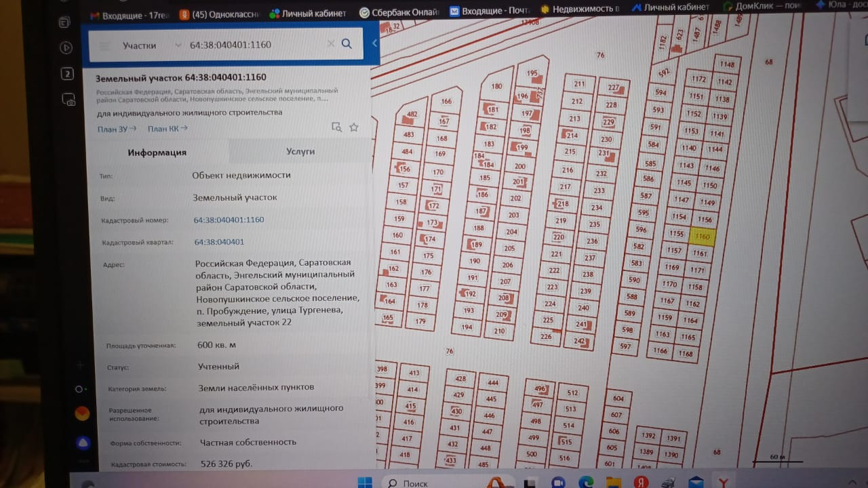Open cadastral number link 64:38:040401:1160
This screenshot has width=868, height=488.
[229, 220]
